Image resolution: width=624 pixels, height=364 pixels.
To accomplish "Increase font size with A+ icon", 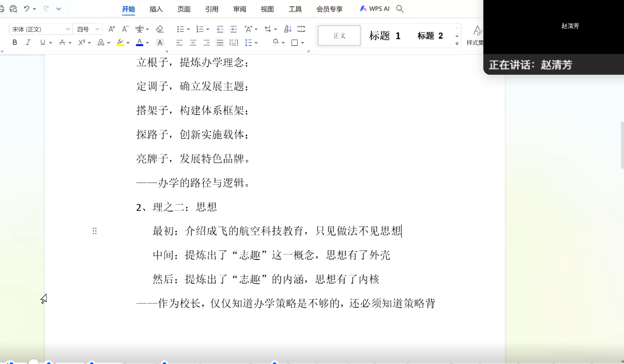I will click(112, 29).
